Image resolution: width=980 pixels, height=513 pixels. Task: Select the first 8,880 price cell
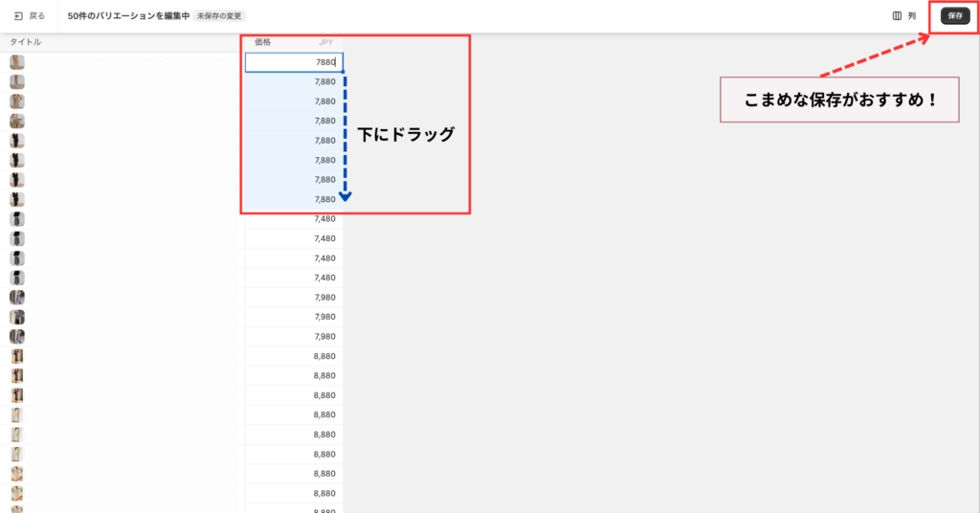tap(294, 356)
